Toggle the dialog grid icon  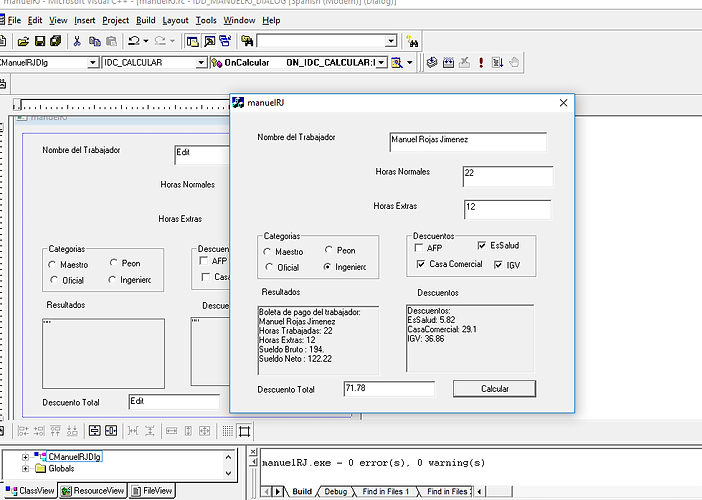tap(227, 431)
